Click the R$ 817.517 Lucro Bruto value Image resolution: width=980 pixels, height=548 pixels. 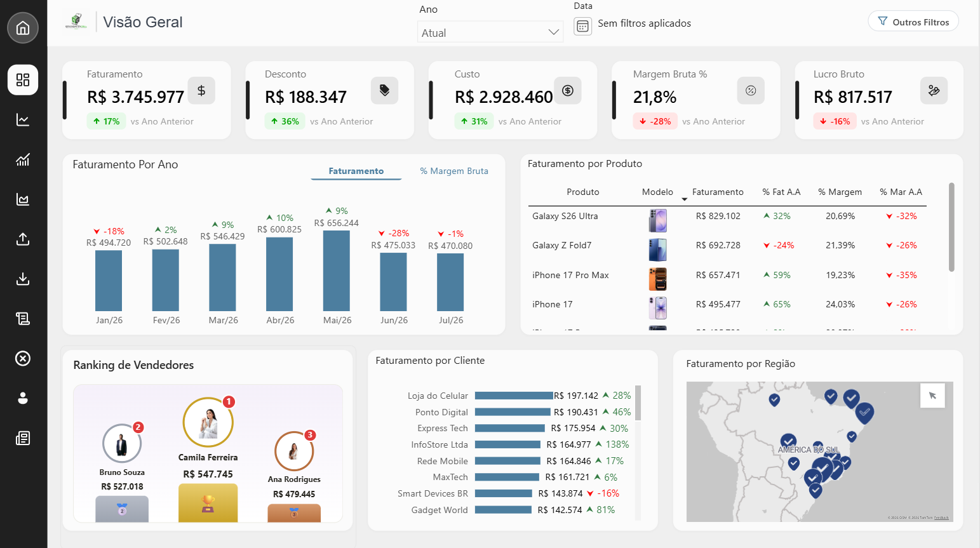(853, 97)
